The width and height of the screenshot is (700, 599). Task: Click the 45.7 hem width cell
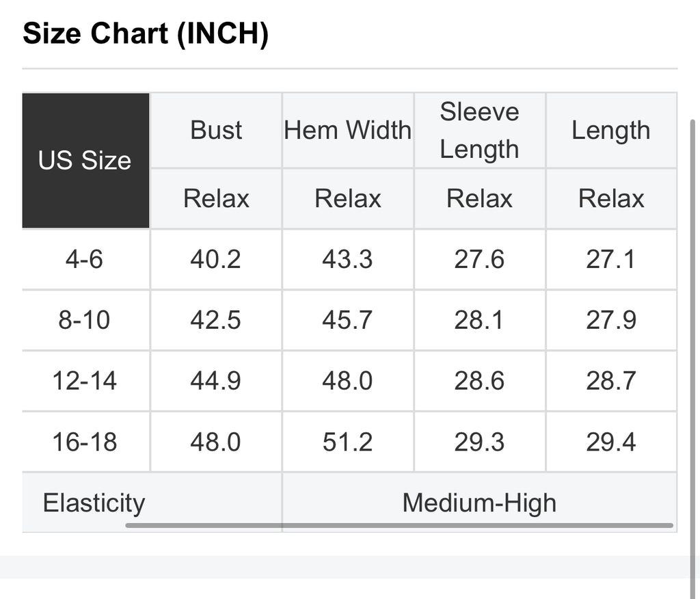348,320
